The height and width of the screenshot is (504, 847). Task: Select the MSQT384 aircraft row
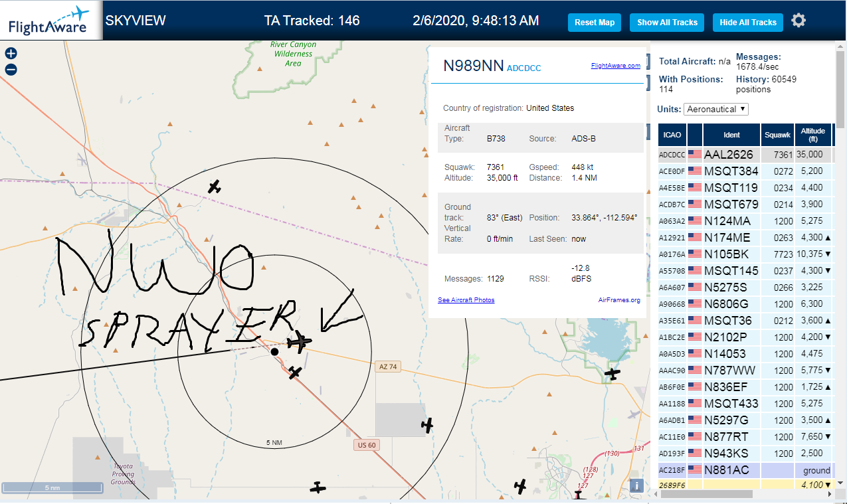pos(746,171)
